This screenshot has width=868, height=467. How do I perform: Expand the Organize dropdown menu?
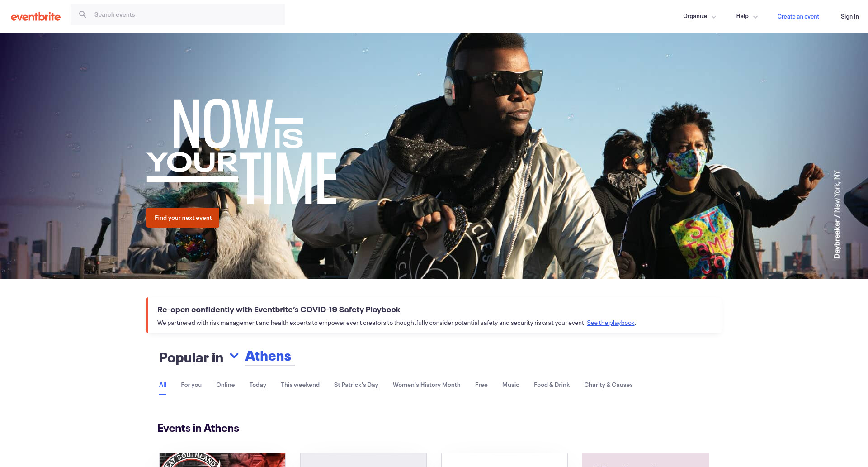click(x=699, y=16)
